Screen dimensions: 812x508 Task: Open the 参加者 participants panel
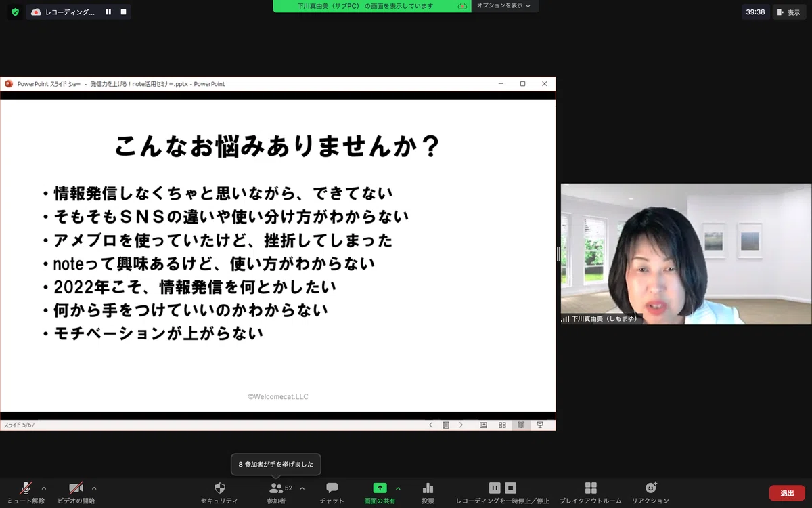(276, 492)
